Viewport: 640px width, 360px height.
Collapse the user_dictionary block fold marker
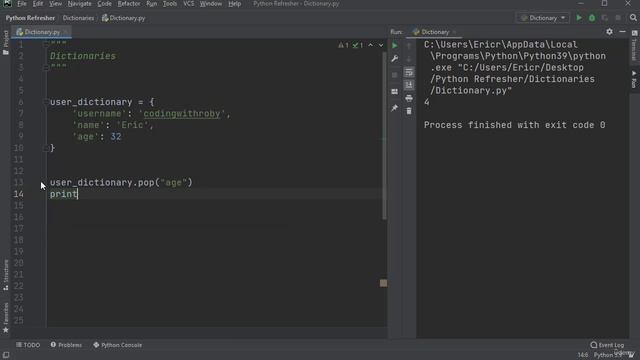click(46, 102)
